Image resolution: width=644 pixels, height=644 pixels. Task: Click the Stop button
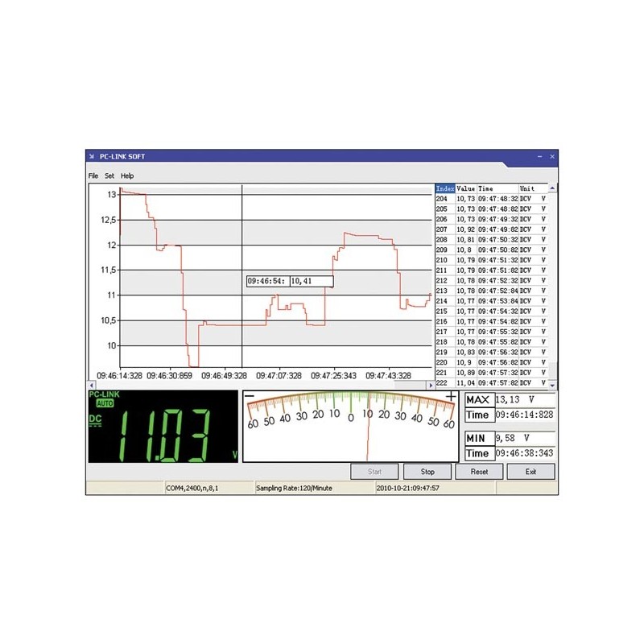427,472
